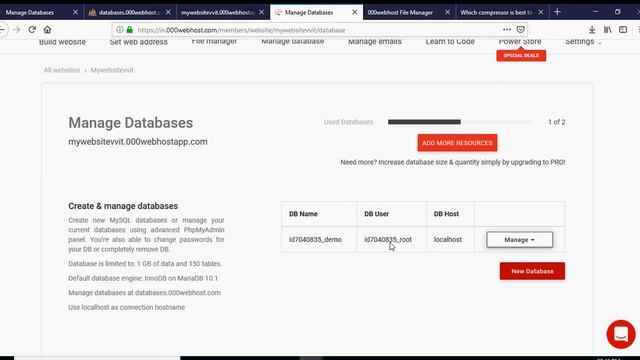This screenshot has height=360, width=640.
Task: Expand the Manage dropdown for id7040835_demo
Action: 520,240
